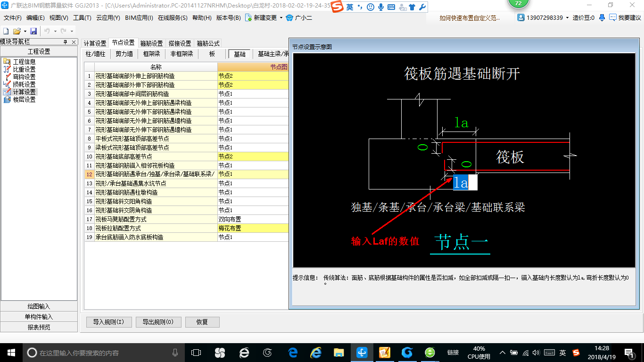Pin the 模块导航栏 panel with pushpin icon

(66, 42)
